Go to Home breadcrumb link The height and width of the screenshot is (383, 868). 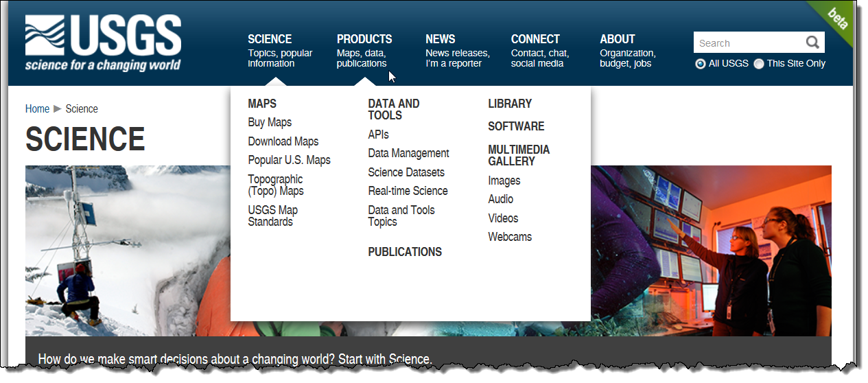pyautogui.click(x=37, y=109)
